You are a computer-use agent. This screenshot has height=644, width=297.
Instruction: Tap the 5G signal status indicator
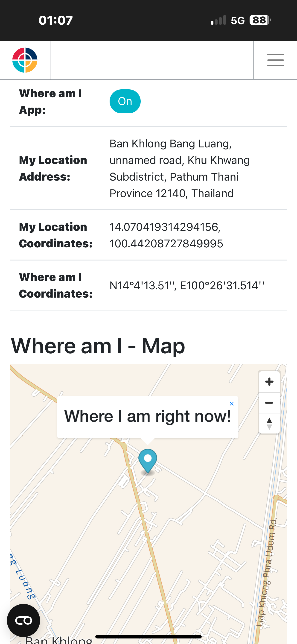(x=238, y=20)
